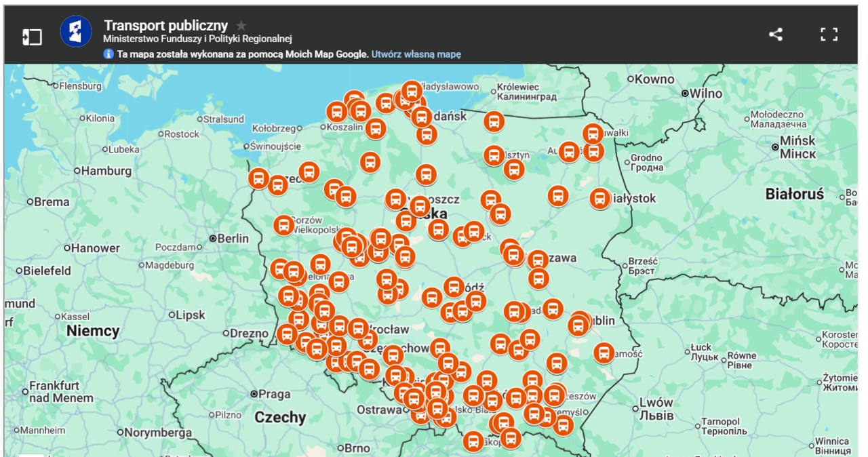Select bus marker on Bydgoszcz label

420,206
